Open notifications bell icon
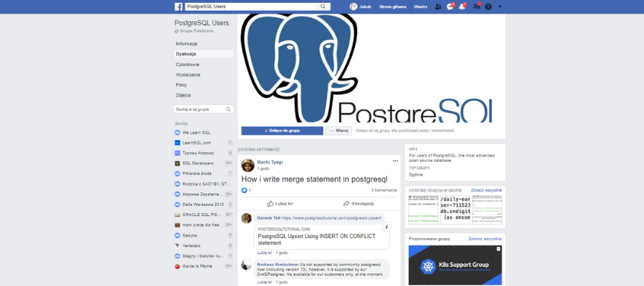This screenshot has height=286, width=644. [462, 6]
